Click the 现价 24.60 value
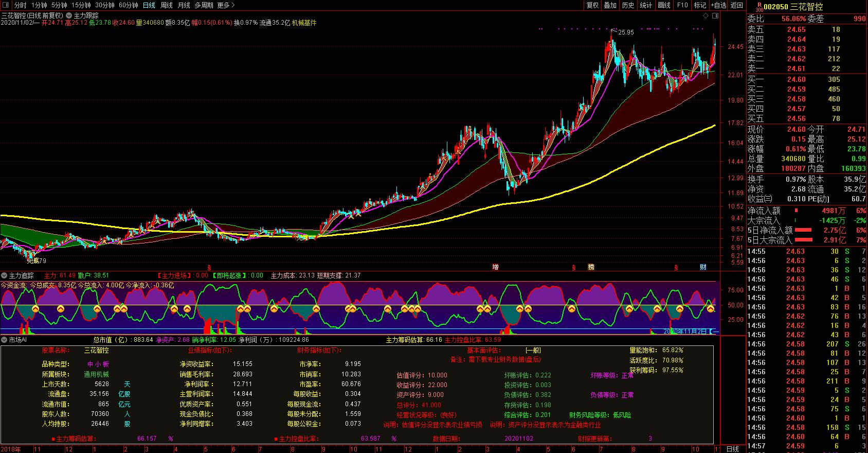 [797, 129]
